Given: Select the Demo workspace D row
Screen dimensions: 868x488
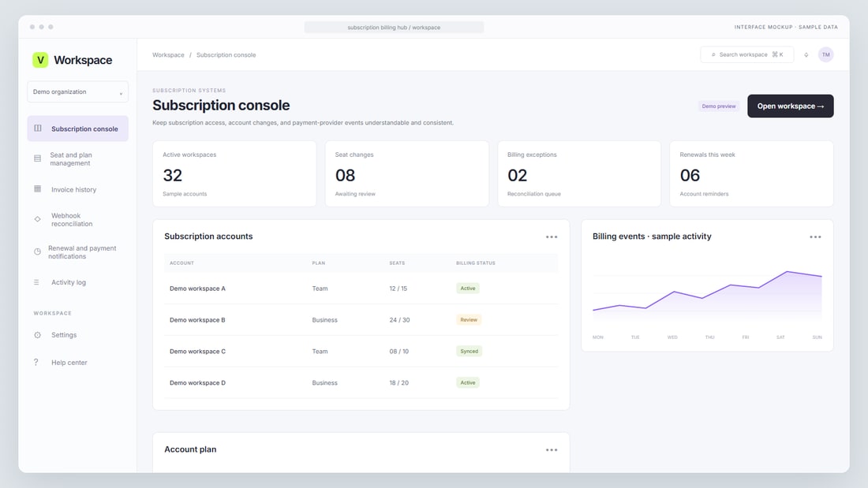Looking at the screenshot, I should coord(361,383).
